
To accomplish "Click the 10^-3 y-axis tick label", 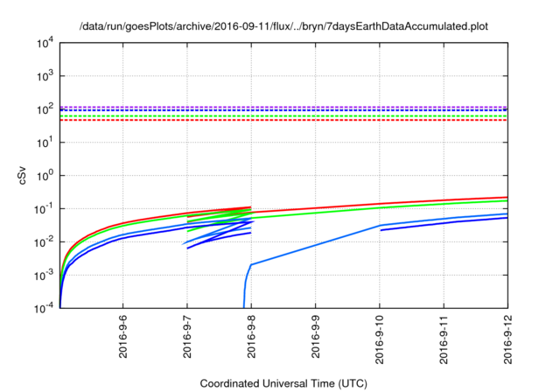I will click(x=44, y=276).
